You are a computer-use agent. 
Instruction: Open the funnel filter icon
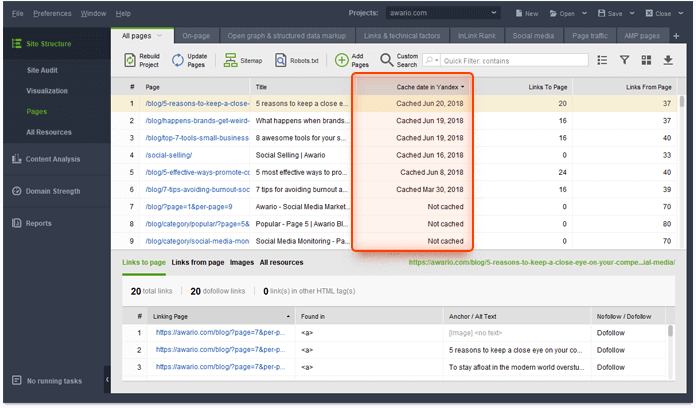(x=624, y=60)
